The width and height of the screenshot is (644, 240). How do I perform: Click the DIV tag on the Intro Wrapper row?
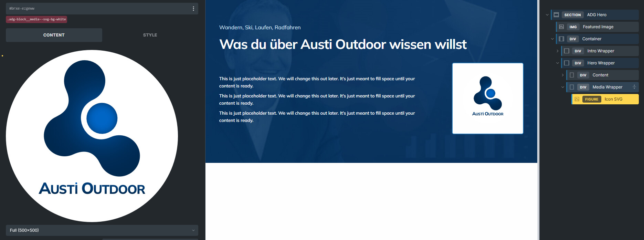click(578, 51)
